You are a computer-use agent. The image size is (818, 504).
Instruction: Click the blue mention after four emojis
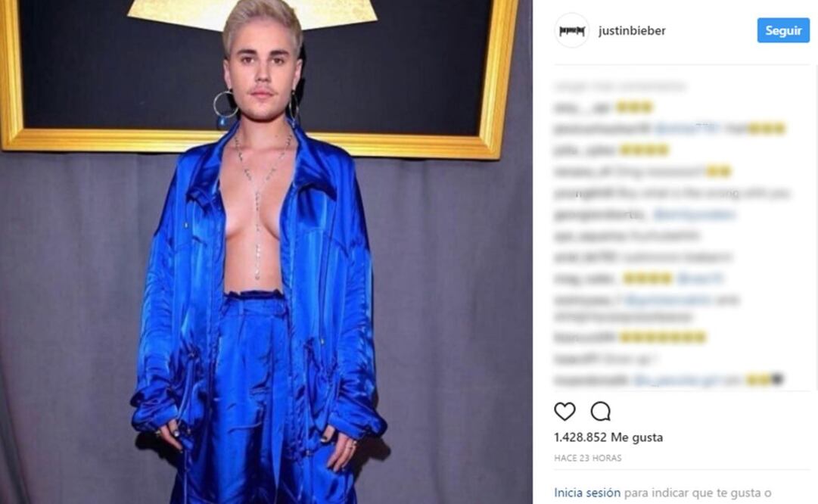(700, 278)
